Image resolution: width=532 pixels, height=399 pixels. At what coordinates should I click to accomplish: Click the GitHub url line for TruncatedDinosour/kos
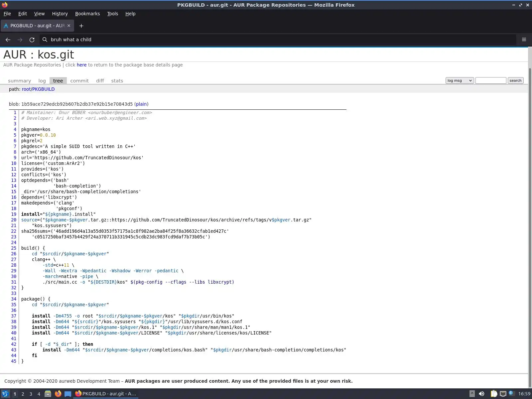coord(82,158)
